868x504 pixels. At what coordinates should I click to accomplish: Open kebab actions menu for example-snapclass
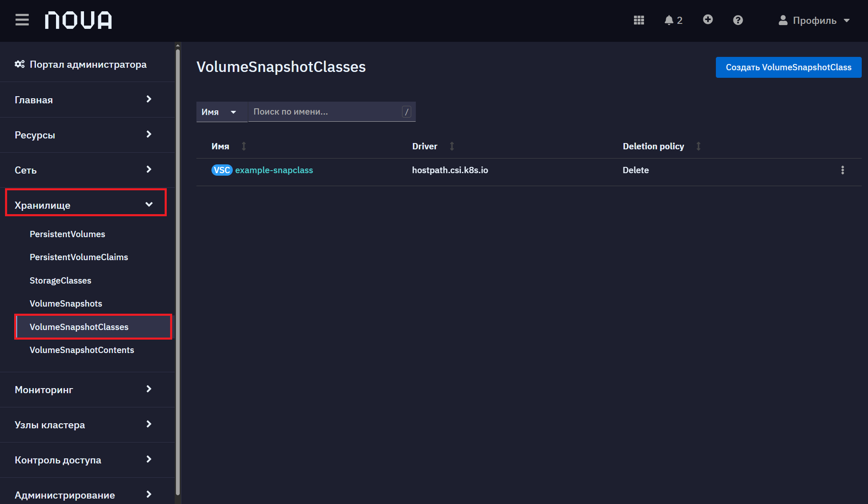[842, 170]
